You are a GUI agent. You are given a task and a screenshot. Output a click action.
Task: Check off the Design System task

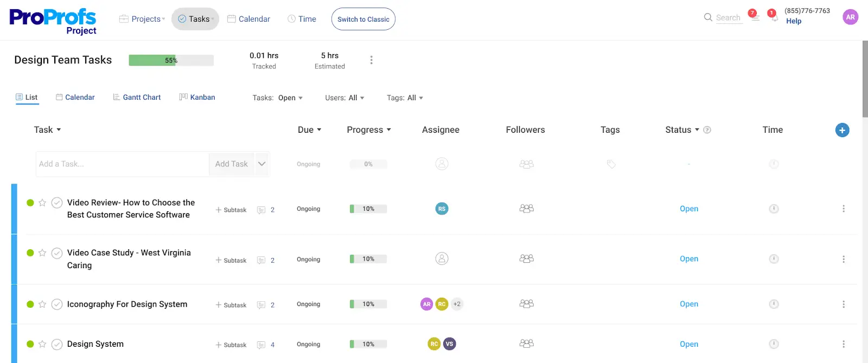[x=57, y=345]
